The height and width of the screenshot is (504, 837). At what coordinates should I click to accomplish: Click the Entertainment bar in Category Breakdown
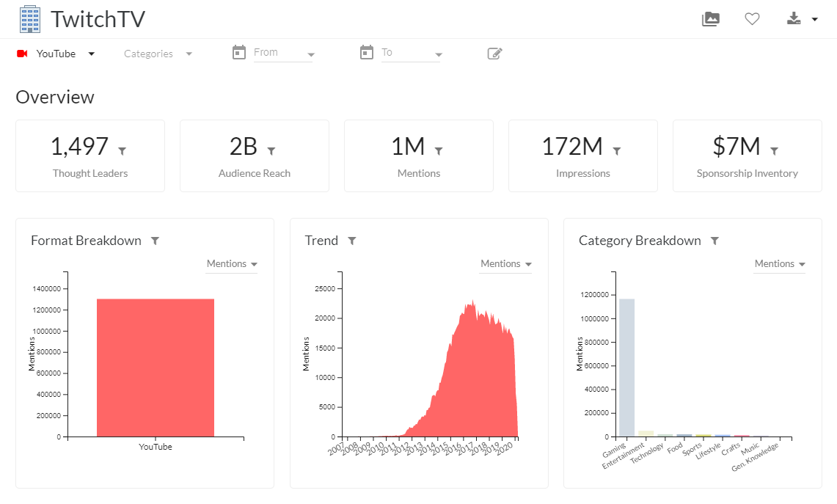coord(646,434)
